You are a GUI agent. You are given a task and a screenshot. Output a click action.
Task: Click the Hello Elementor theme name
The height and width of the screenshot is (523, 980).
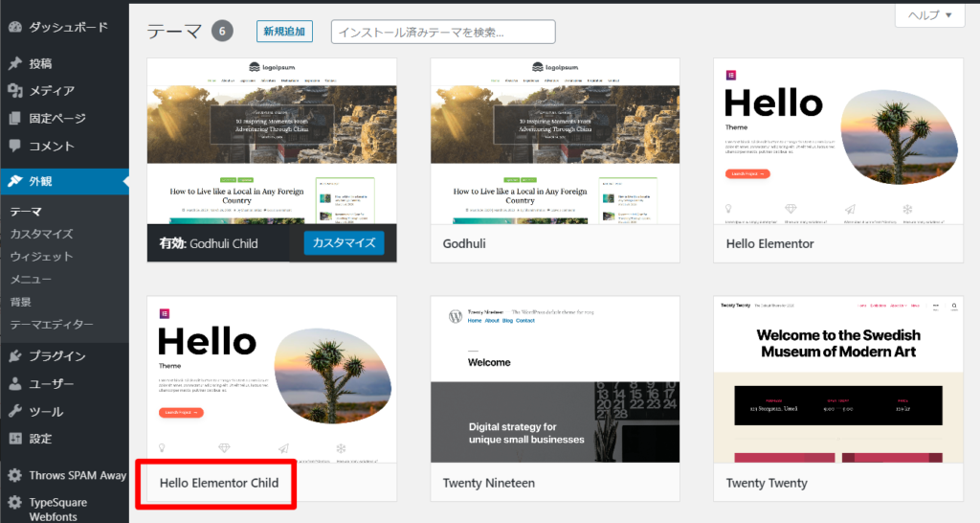(x=770, y=243)
